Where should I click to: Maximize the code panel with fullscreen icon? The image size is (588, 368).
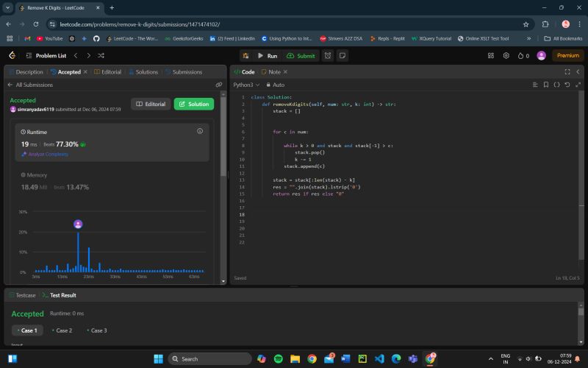(567, 72)
